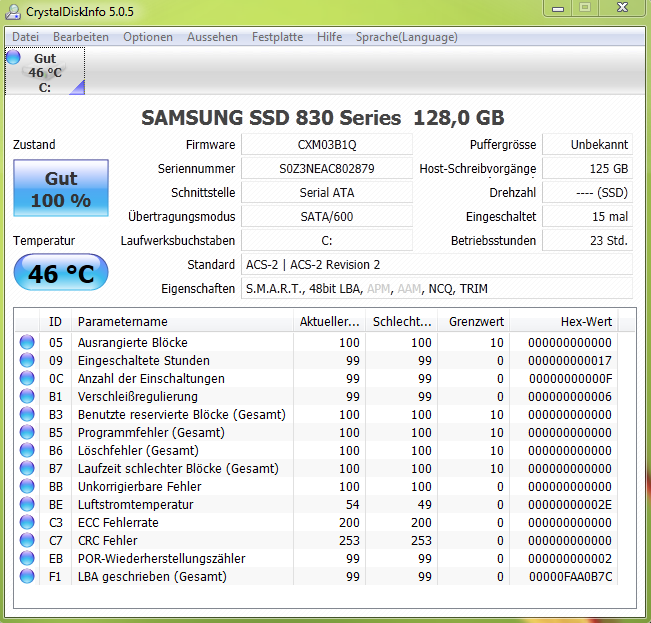Click status orb of ECC Fehlerrate row
651x623 pixels.
[x=27, y=522]
